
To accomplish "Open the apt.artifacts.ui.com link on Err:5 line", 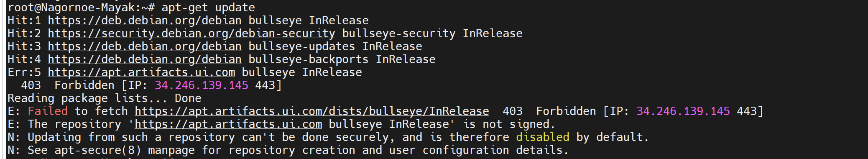I will pos(141,72).
